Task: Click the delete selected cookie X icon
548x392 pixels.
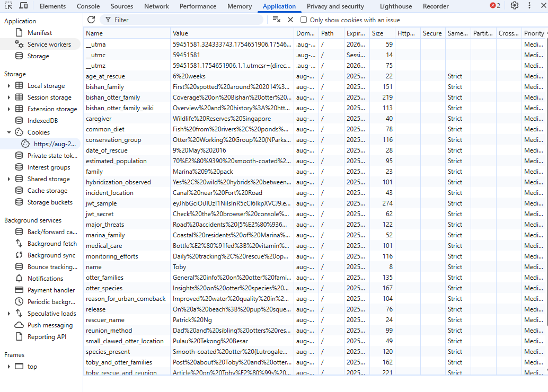Action: [x=290, y=20]
